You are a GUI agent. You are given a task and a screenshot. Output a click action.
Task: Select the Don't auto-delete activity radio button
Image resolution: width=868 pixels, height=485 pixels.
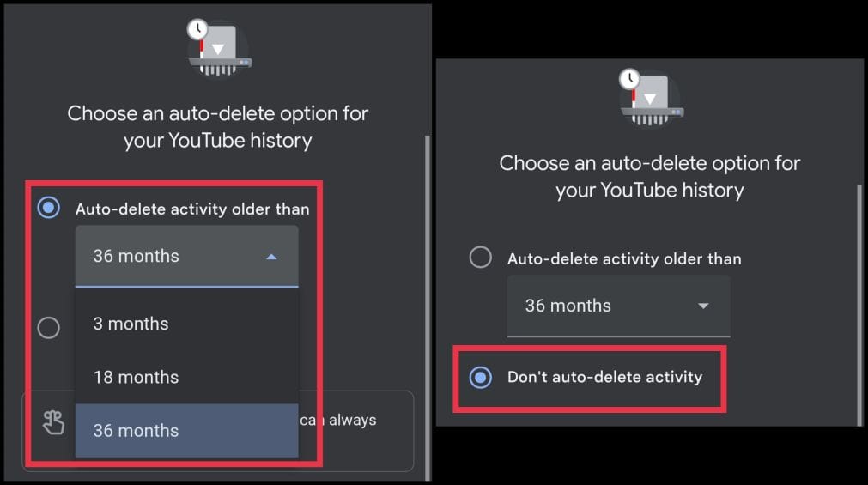tap(481, 377)
